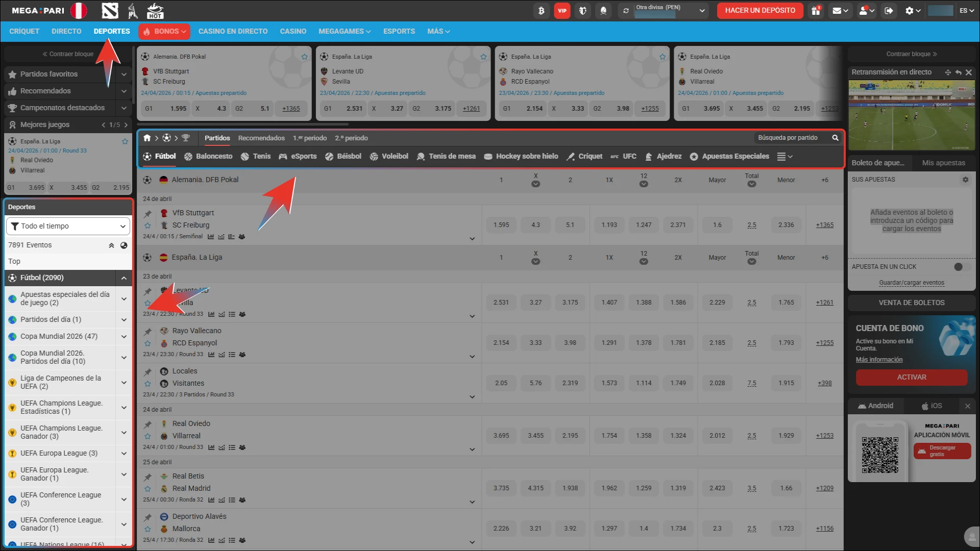Expand Copa Mundial 2026 (47) list

(x=124, y=336)
